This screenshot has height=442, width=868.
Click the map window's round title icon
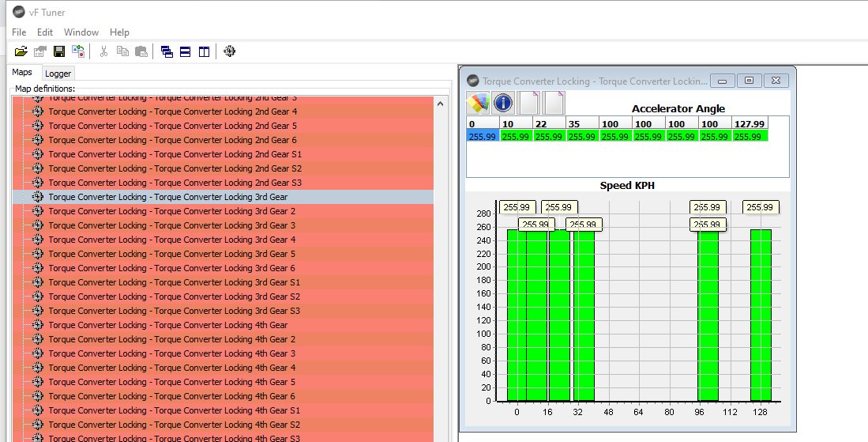click(x=473, y=81)
